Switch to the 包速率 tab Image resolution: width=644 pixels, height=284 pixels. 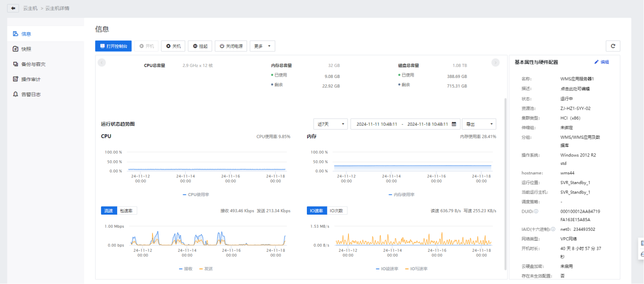(126, 211)
